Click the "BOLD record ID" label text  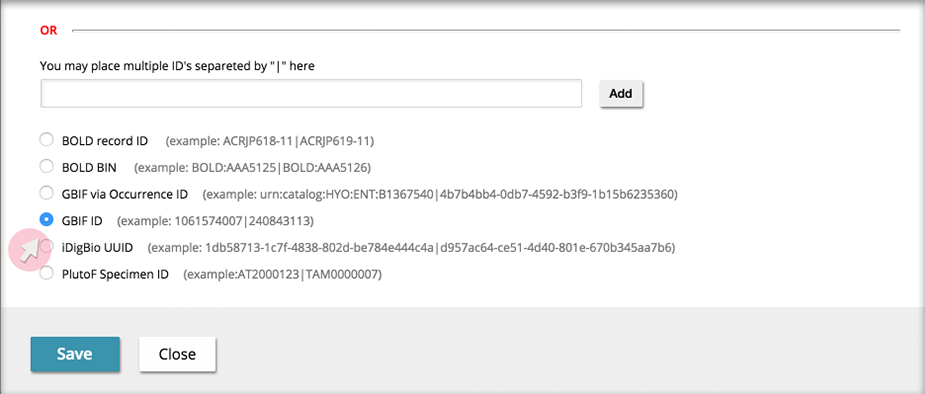click(x=105, y=141)
